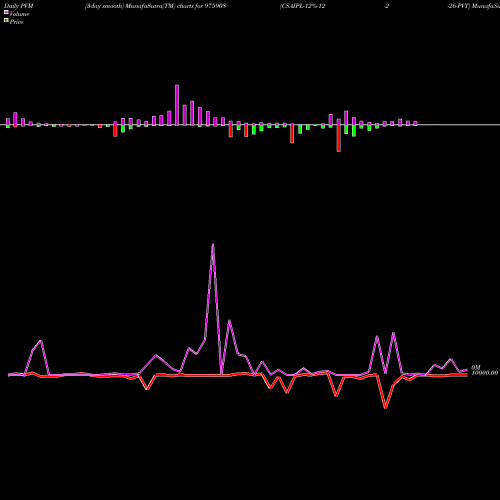
Task: Click the '(CSAIPL-12%-12' symbol text
Action: click(x=303, y=6)
